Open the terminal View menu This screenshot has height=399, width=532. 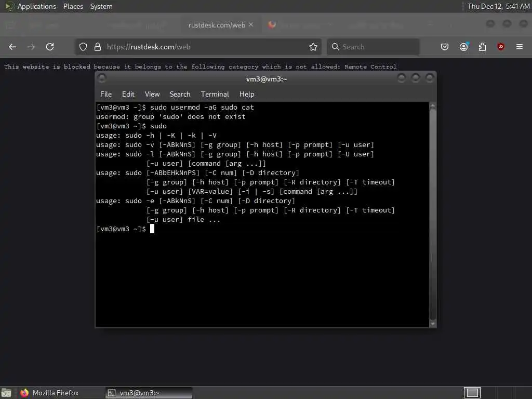click(152, 95)
